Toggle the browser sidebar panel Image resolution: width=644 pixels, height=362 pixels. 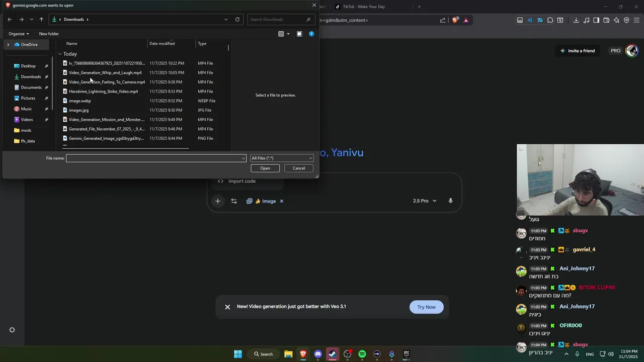[596, 20]
